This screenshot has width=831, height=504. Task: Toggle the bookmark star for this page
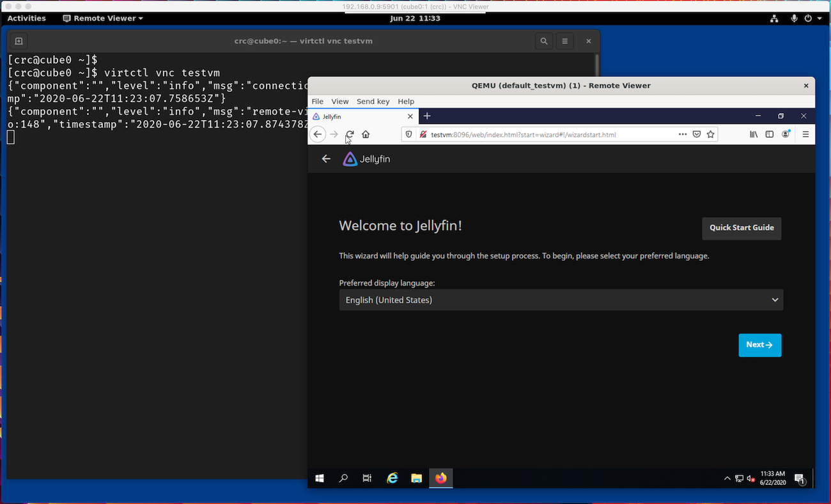tap(711, 134)
